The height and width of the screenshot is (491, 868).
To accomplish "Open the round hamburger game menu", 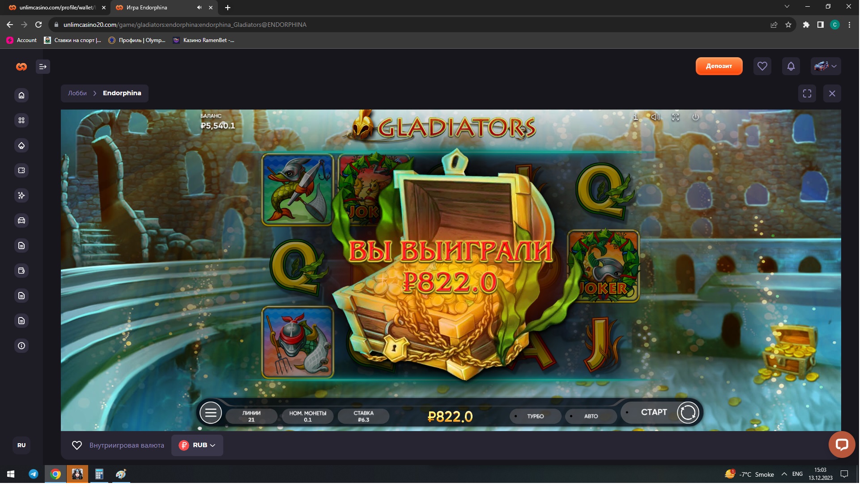I will pyautogui.click(x=211, y=413).
